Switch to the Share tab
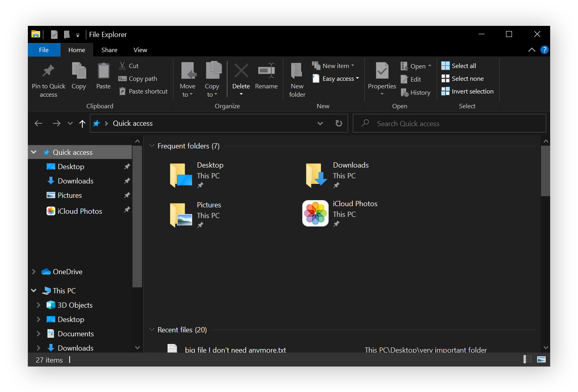Viewport: 578px width, 392px height. pos(109,50)
